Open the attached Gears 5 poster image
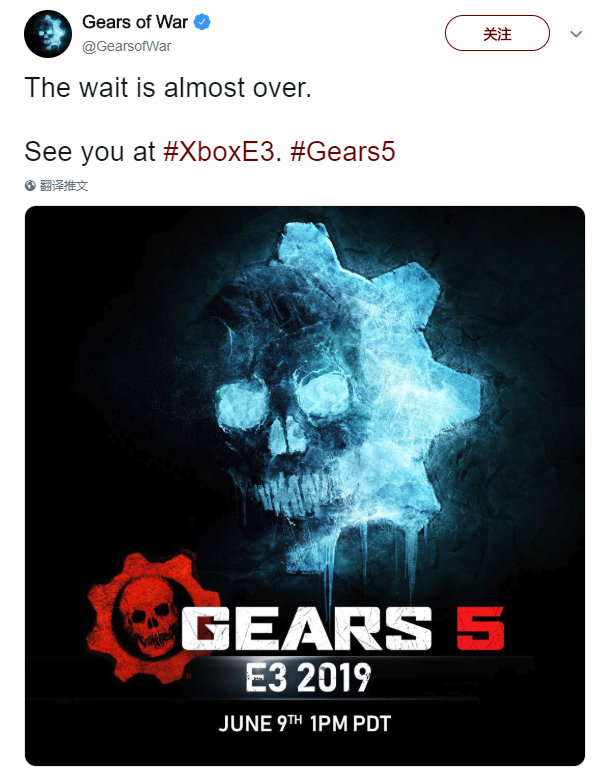 (x=305, y=486)
